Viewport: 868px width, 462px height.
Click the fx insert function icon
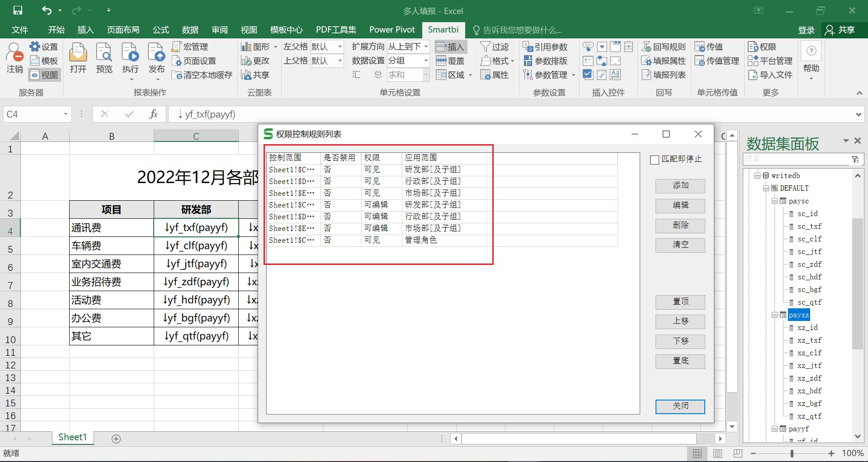(x=154, y=114)
